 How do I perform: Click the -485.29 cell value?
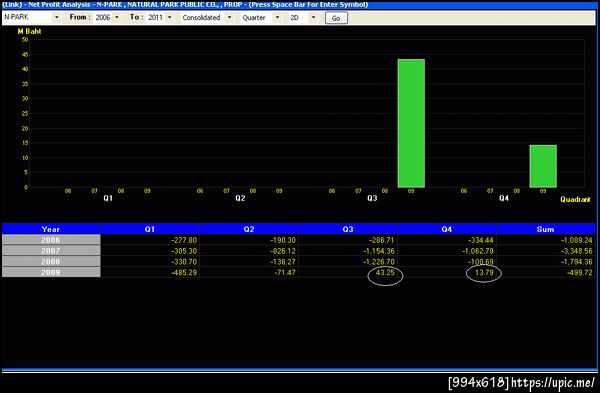coord(184,272)
